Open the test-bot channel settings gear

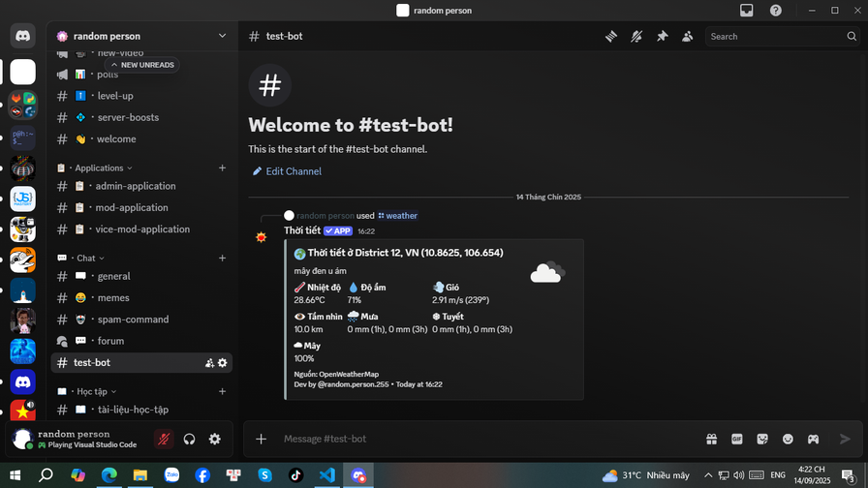tap(223, 363)
